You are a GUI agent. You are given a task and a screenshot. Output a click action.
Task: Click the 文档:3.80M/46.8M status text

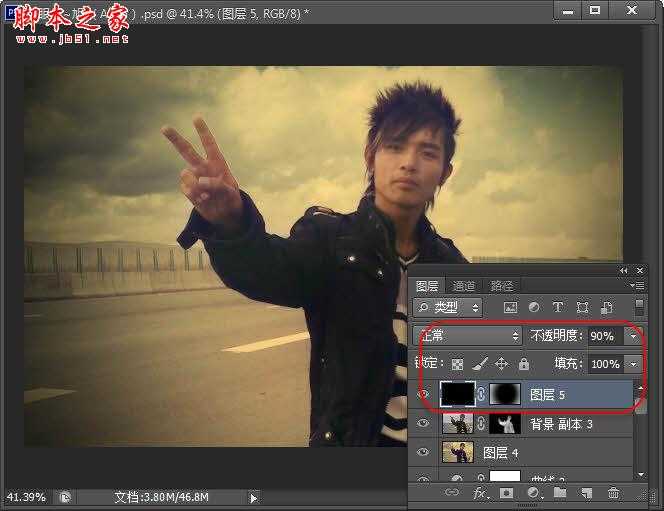pos(161,497)
